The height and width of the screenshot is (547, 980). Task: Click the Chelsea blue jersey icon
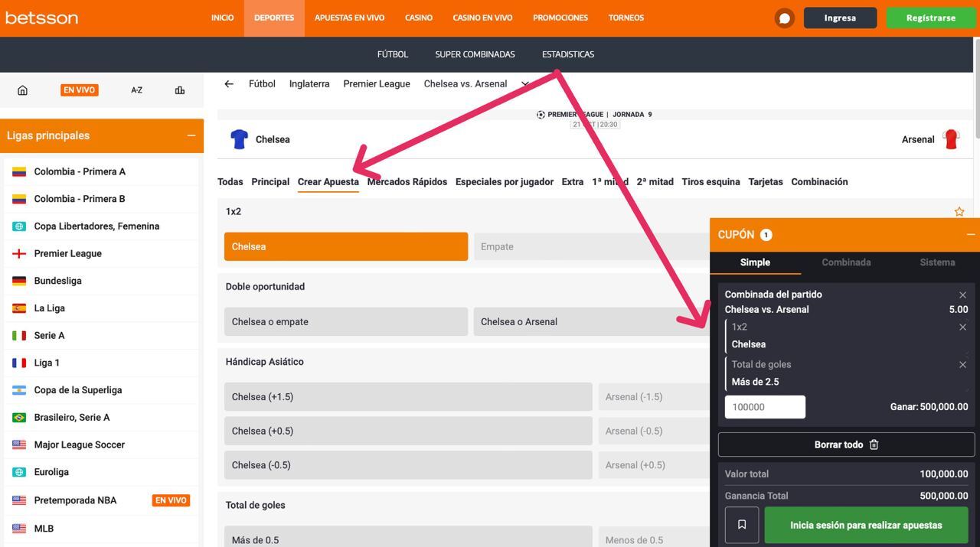pyautogui.click(x=240, y=139)
